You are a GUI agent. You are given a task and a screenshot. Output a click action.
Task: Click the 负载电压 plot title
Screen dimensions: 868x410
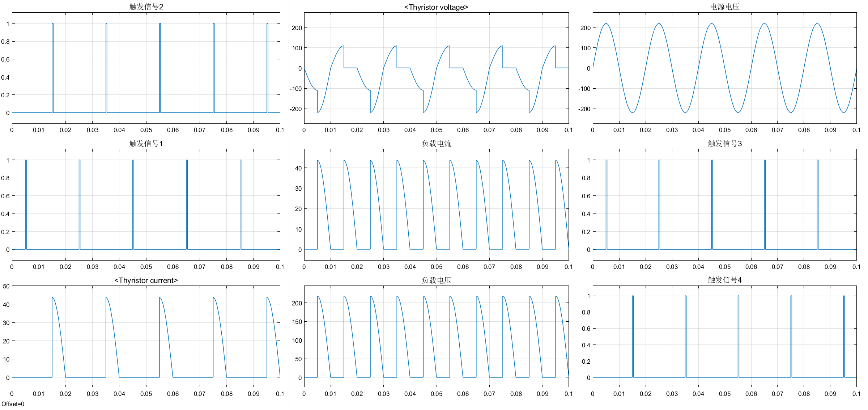click(436, 280)
